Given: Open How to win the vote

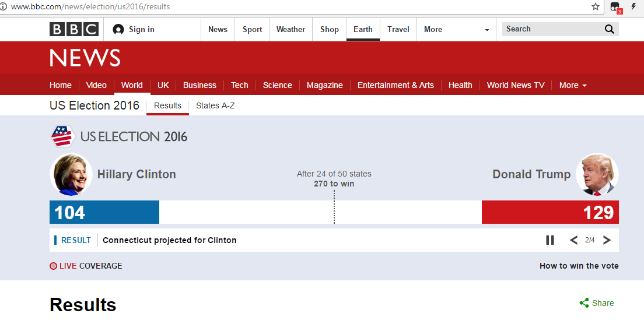Looking at the screenshot, I should pyautogui.click(x=579, y=266).
